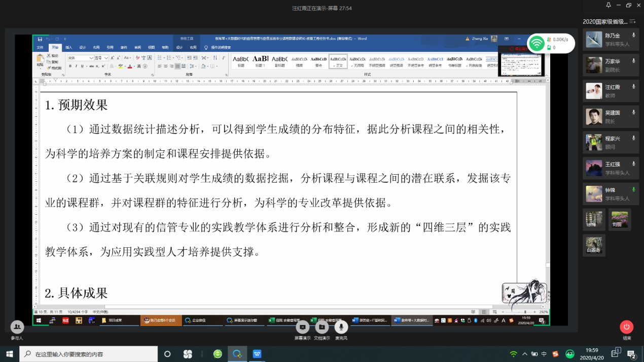Open the 参与人 participants panel
The height and width of the screenshot is (362, 644).
tap(17, 327)
